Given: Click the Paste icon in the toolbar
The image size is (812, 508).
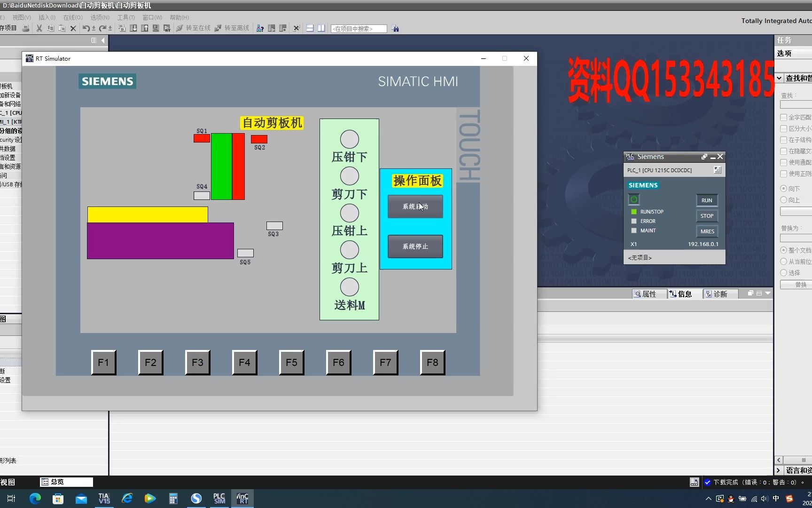Looking at the screenshot, I should (x=62, y=28).
